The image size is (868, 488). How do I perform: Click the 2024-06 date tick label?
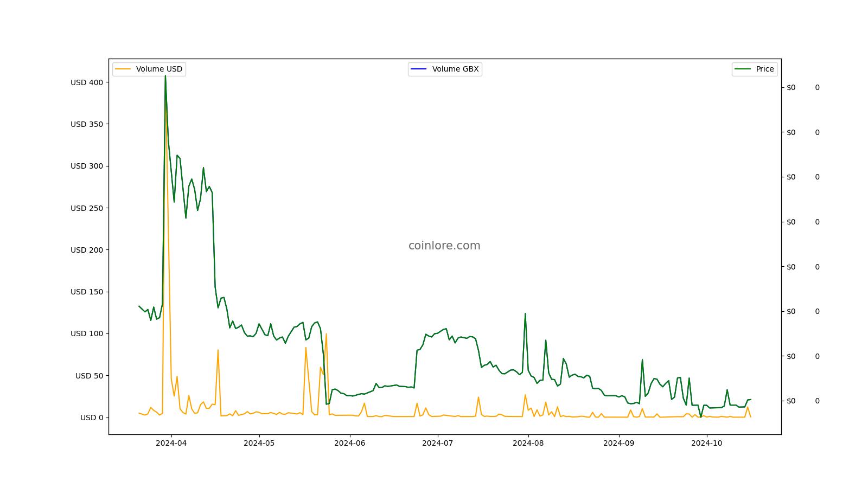(350, 443)
